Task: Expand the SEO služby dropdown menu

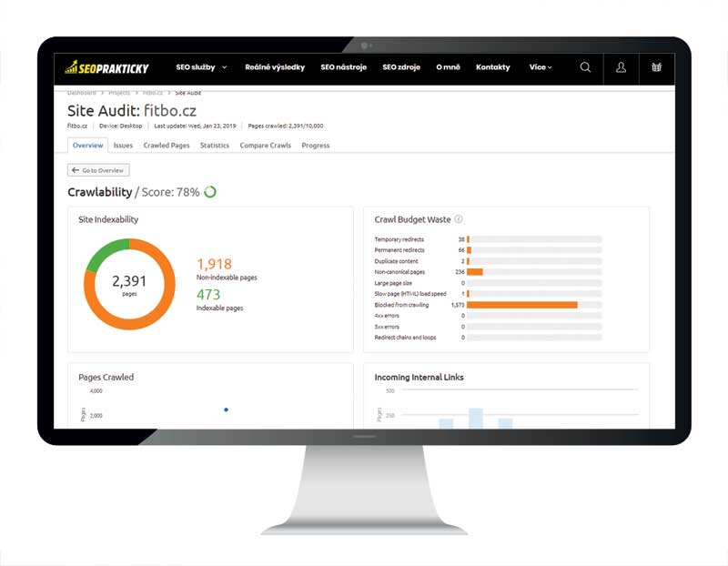Action: 201,67
